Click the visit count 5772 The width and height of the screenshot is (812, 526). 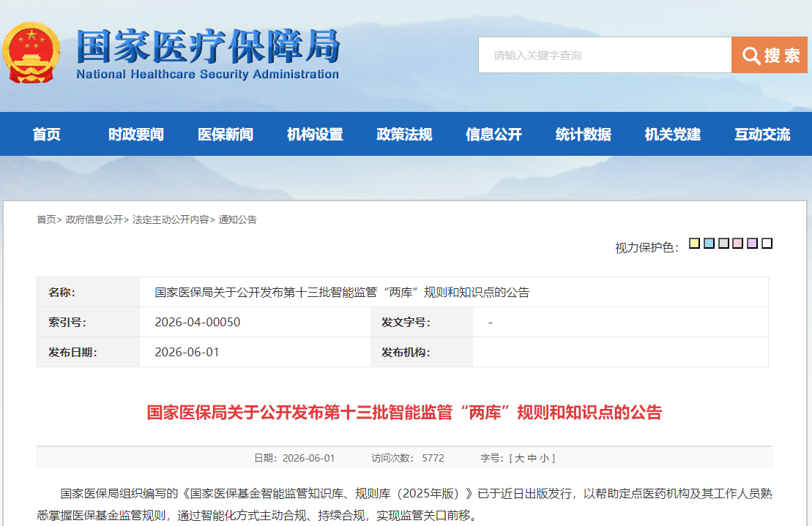point(433,458)
